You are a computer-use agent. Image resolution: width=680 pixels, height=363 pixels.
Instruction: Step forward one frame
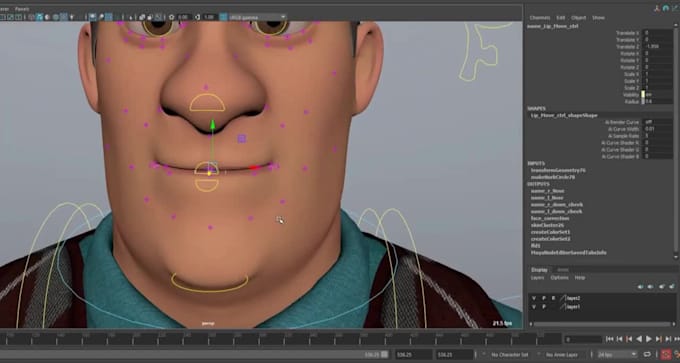(x=668, y=339)
